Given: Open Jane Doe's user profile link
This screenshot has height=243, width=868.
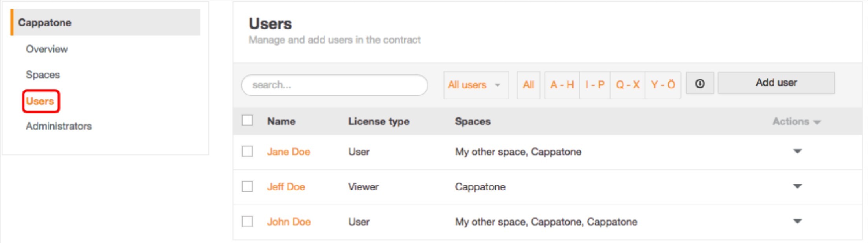Looking at the screenshot, I should point(289,152).
